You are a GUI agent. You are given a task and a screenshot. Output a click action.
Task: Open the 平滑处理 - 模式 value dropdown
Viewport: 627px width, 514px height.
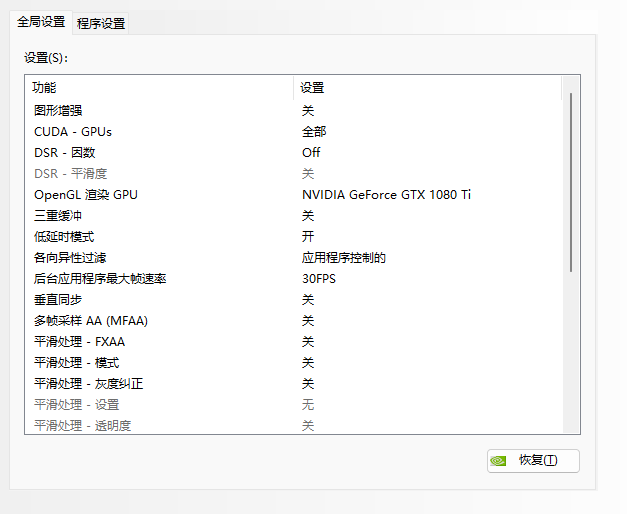308,362
